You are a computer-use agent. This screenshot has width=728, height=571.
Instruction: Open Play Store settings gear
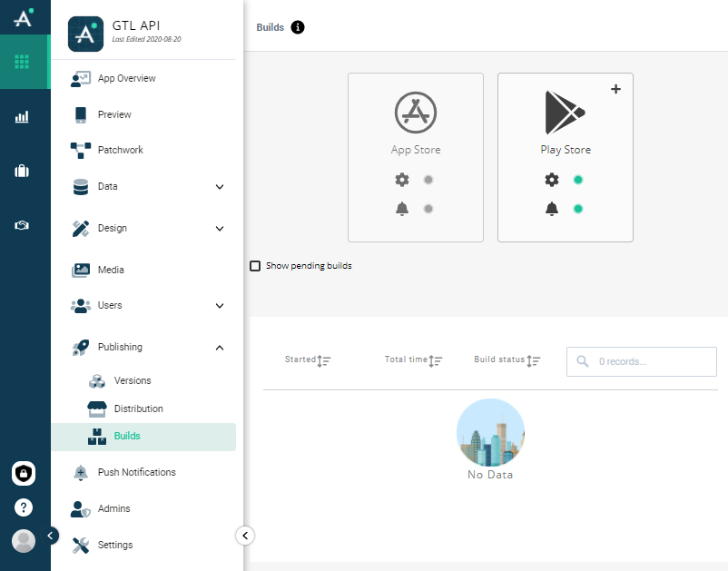pos(552,180)
